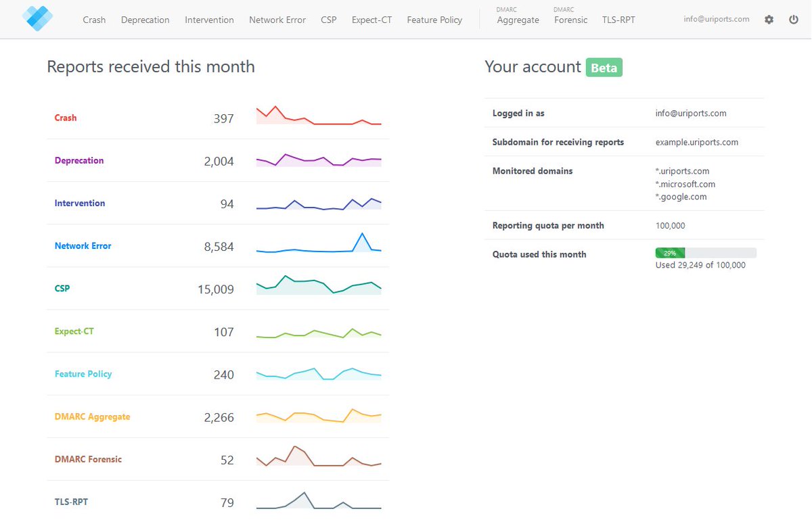This screenshot has height=528, width=812.
Task: Open the DMARC Forensic link in the reports list
Action: (x=88, y=459)
